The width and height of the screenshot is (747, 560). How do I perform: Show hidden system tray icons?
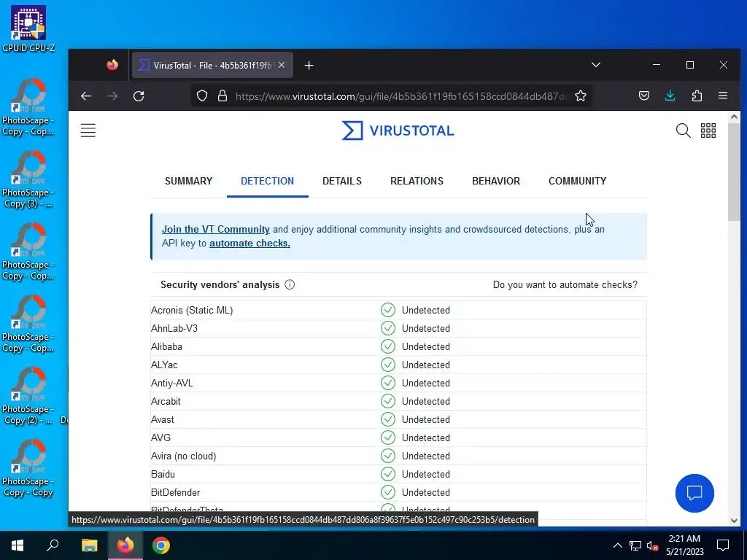(617, 545)
